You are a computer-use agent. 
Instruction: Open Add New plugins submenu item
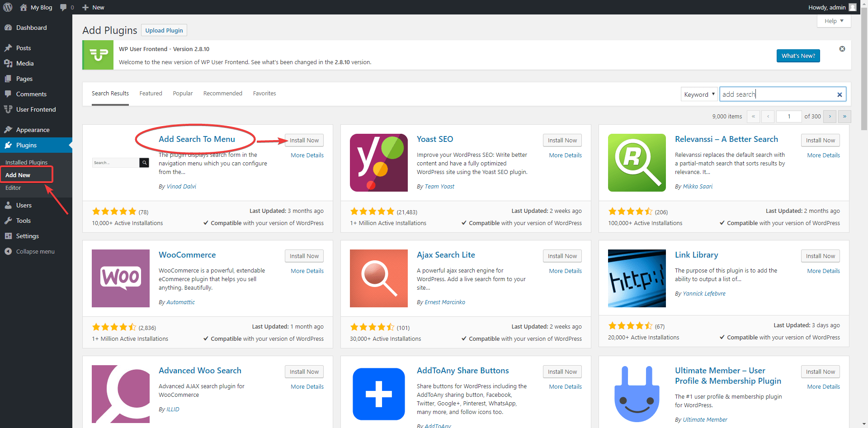18,175
